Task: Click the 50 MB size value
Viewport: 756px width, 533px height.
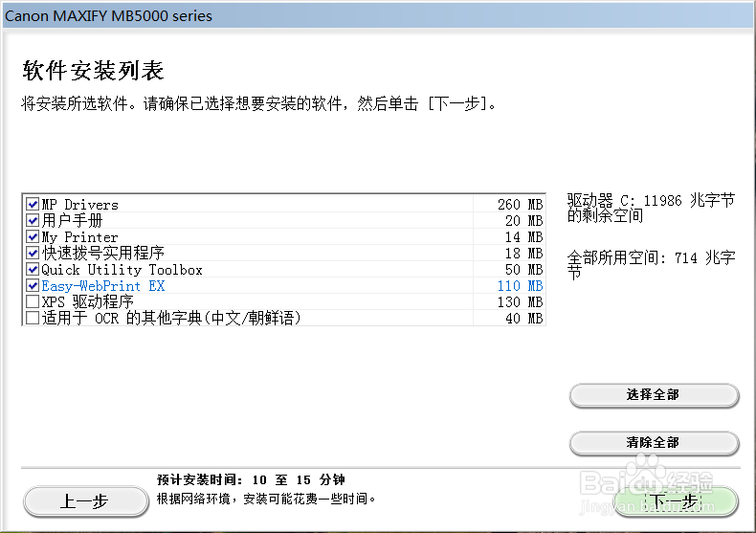Action: pyautogui.click(x=524, y=270)
